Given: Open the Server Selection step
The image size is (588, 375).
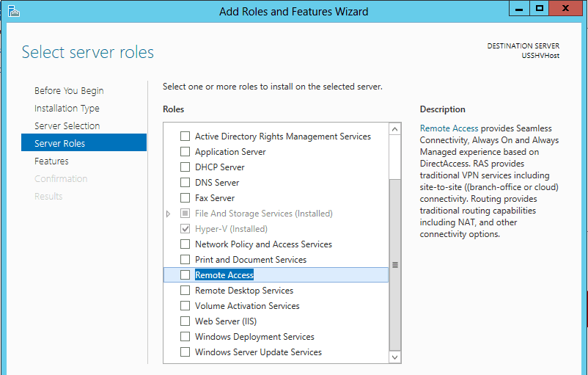Looking at the screenshot, I should pyautogui.click(x=67, y=125).
